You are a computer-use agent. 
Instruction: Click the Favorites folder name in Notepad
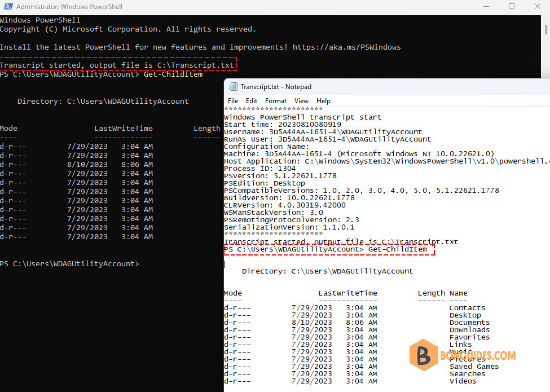(x=470, y=337)
